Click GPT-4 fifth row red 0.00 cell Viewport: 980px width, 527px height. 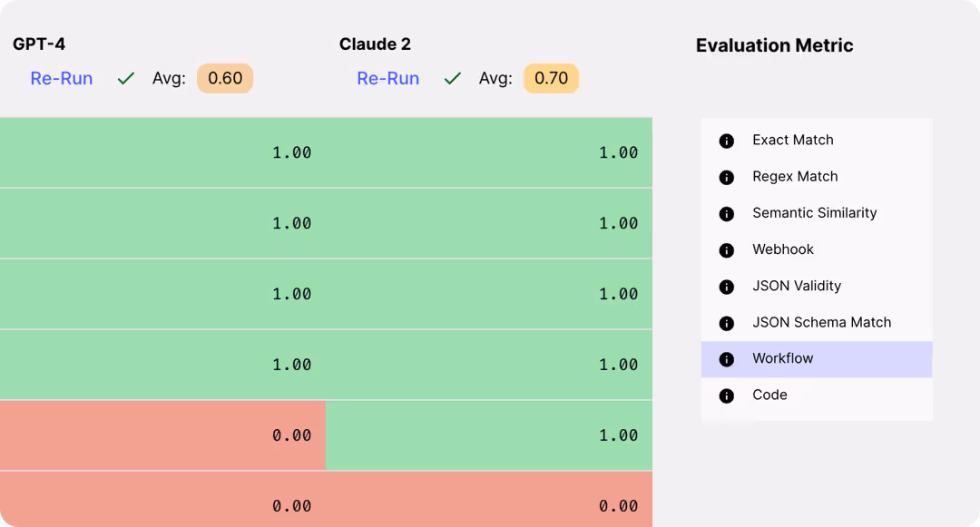click(x=162, y=435)
